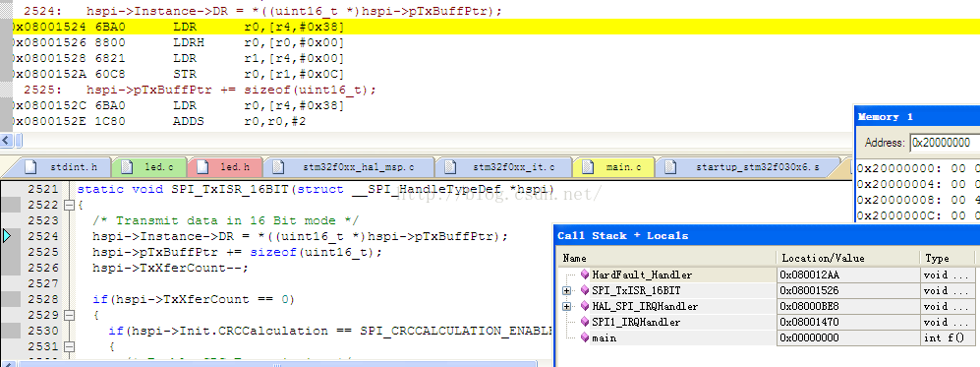Click the main.c tab file icon
Image resolution: width=980 pixels, height=367 pixels.
[x=588, y=167]
